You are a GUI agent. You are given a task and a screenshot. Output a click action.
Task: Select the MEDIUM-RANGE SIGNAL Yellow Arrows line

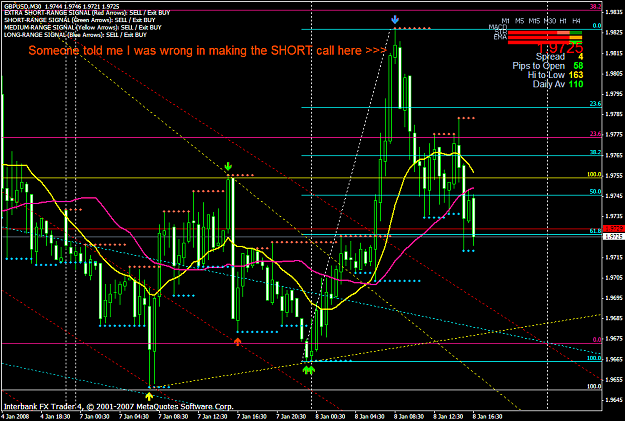point(83,28)
